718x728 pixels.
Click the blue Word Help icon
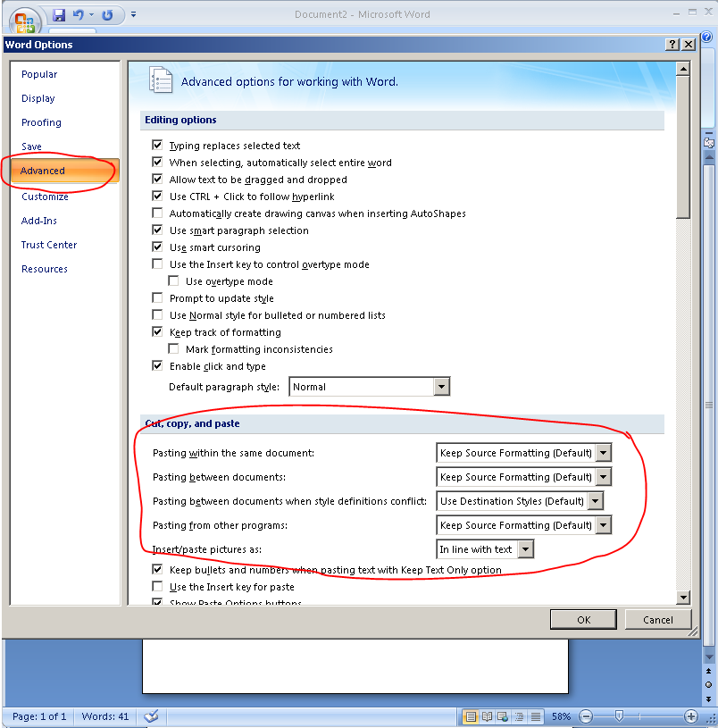click(706, 37)
